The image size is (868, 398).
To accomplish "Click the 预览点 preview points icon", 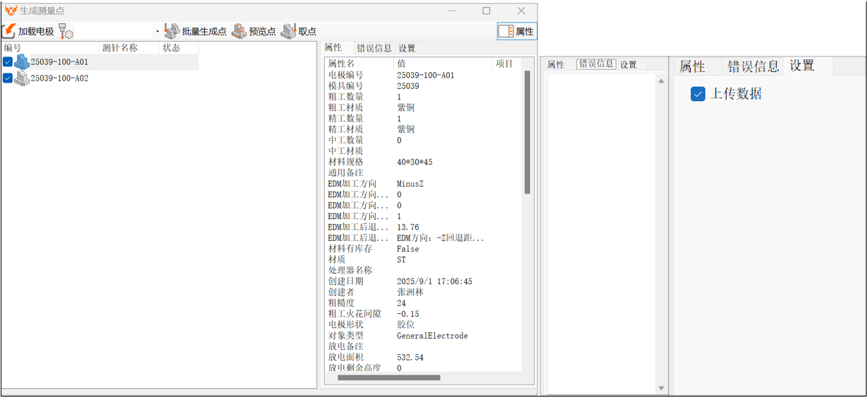I will [x=239, y=31].
